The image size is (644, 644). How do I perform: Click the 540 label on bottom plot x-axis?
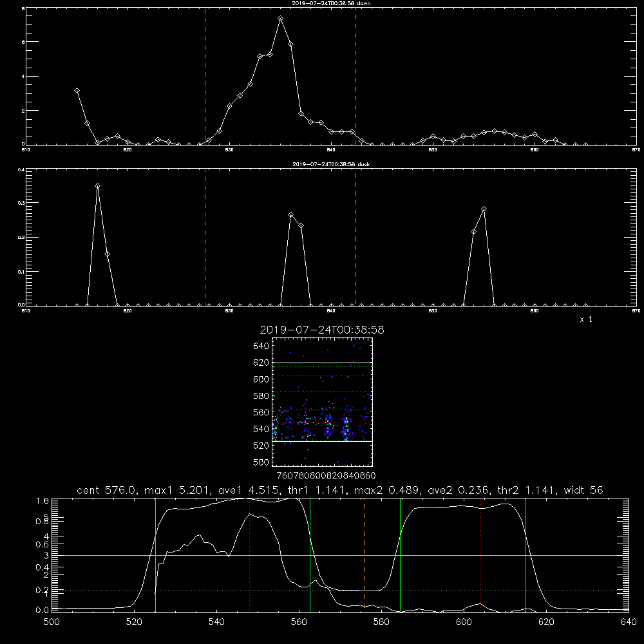216,622
